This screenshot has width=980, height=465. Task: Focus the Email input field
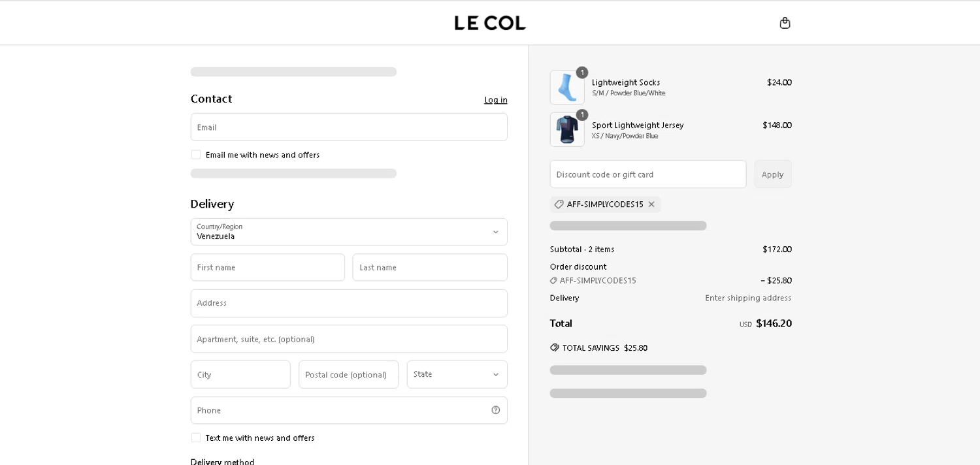(349, 127)
